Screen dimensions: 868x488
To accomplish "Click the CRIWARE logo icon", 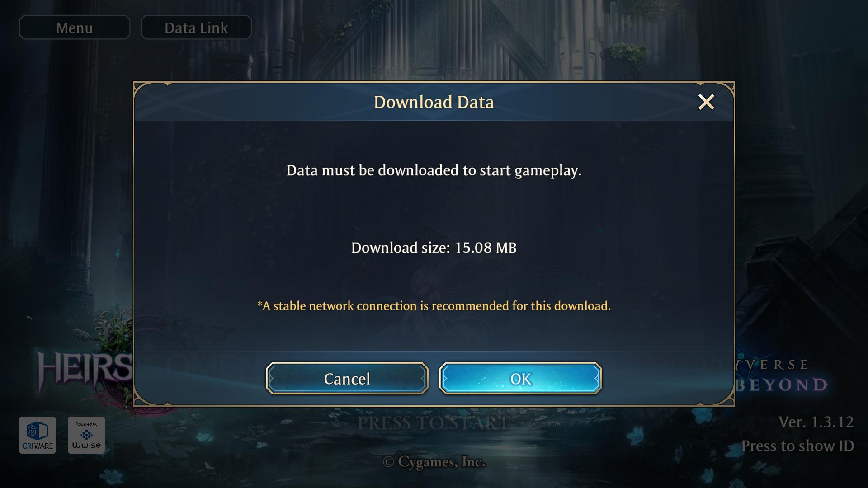I will [x=38, y=435].
